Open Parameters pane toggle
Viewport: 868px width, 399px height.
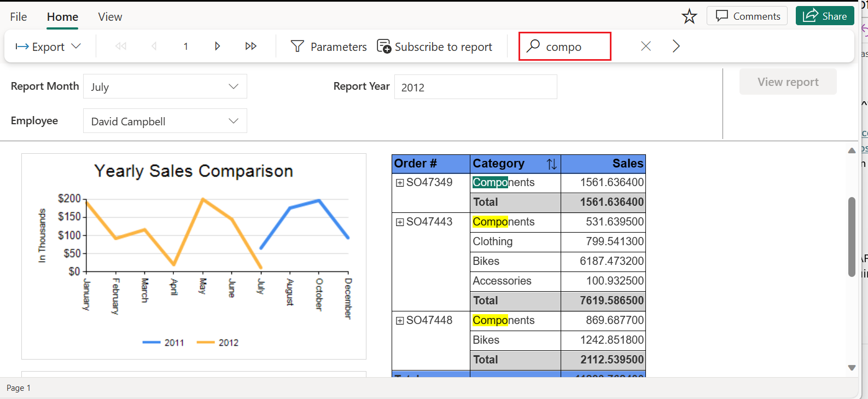tap(328, 47)
